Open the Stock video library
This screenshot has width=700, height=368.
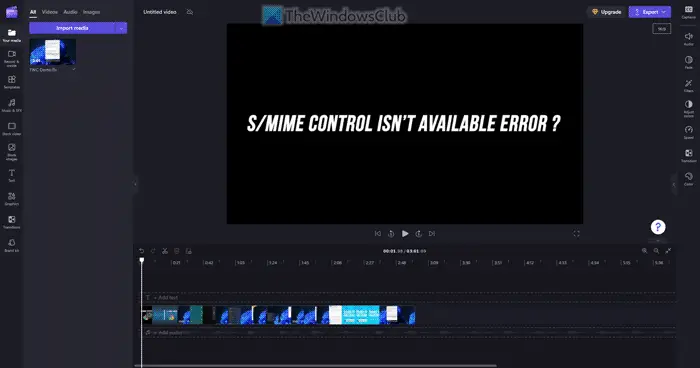[x=12, y=129]
